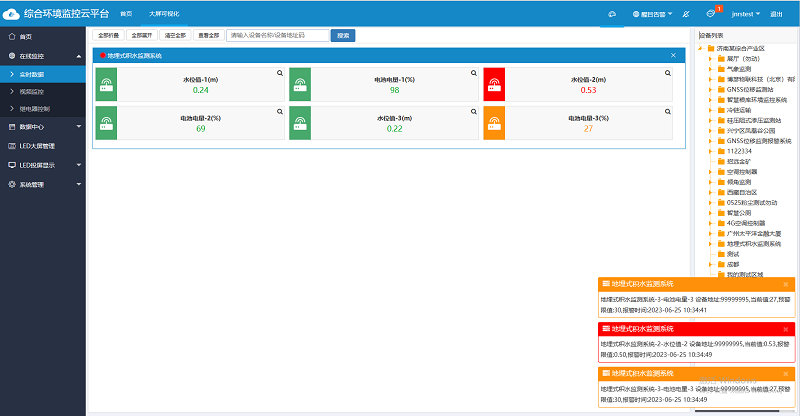Click the muted bell icon in header
The height and width of the screenshot is (416, 800).
click(683, 14)
